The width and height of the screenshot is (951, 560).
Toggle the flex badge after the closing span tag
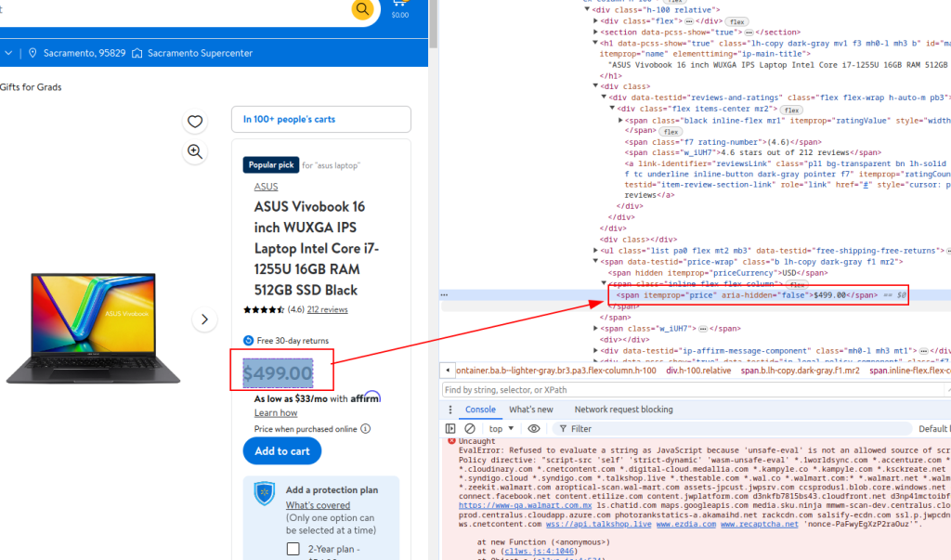671,132
